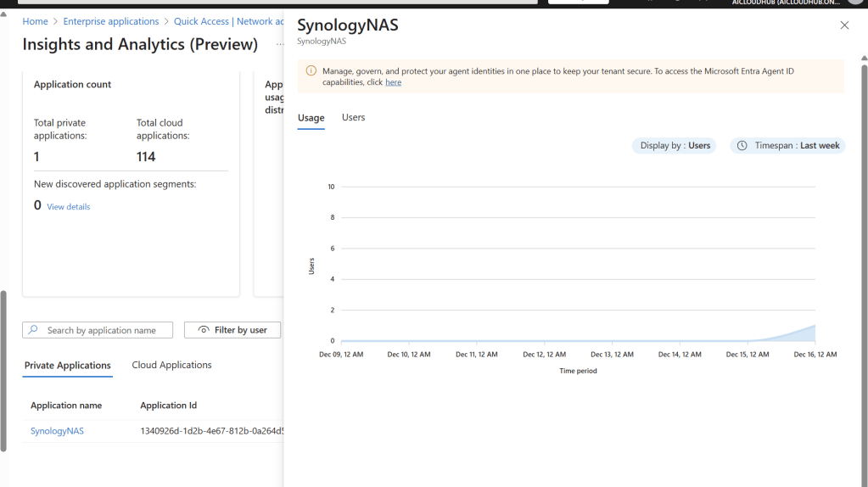Close the SynologyNAS details panel

844,25
